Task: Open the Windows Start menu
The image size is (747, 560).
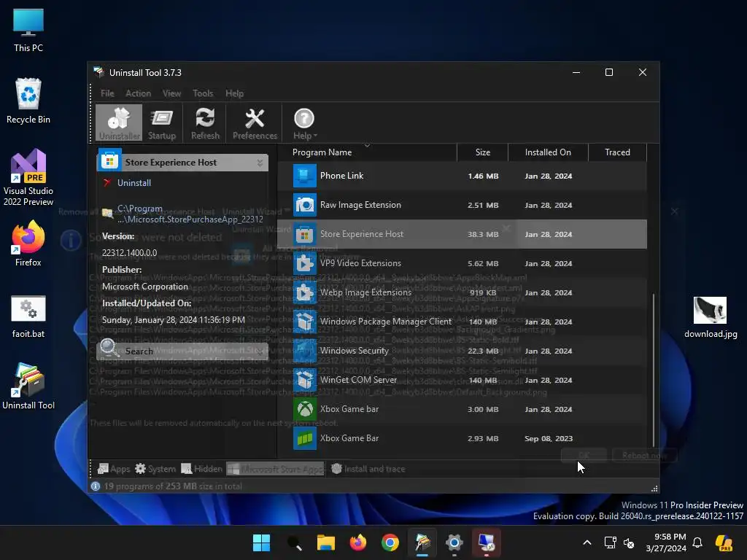Action: 261,542
